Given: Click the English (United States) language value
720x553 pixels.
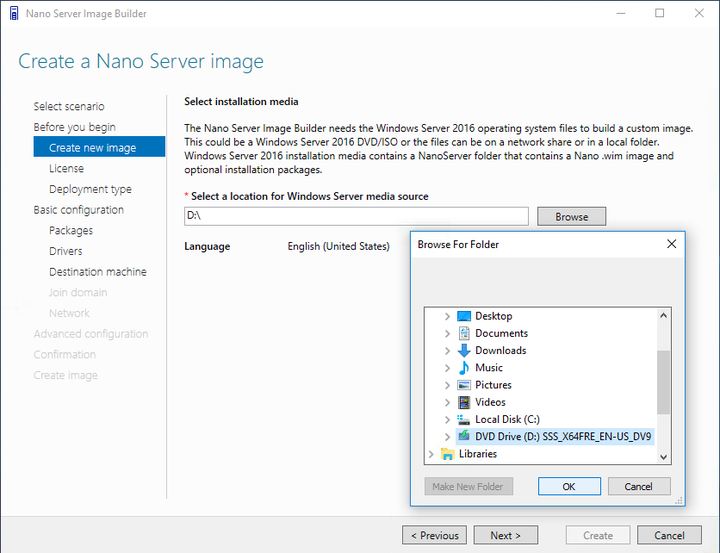Looking at the screenshot, I should [338, 246].
